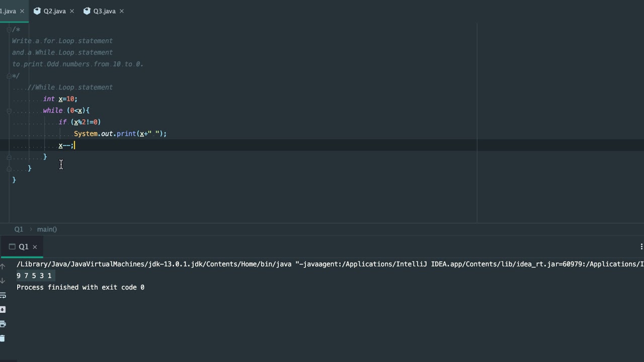Switch to the Q2.java tab
644x362 pixels.
coord(54,11)
